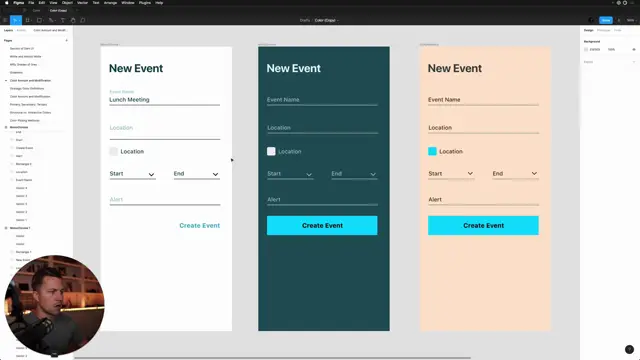Click background opacity 100% value

pos(611,49)
